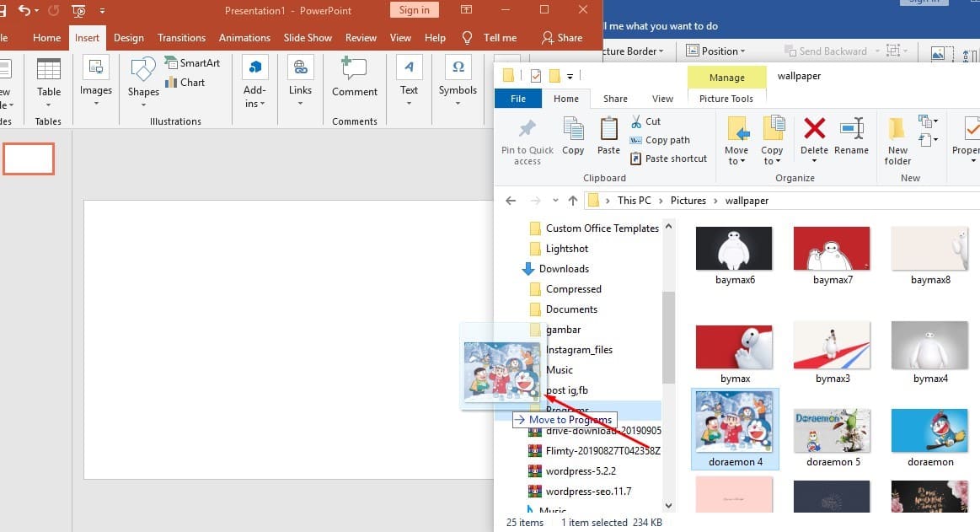Delete the selected file
The height and width of the screenshot is (532, 980).
pos(814,139)
